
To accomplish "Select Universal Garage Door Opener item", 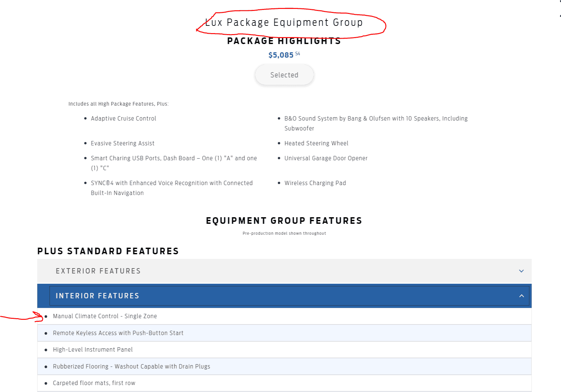I will (326, 158).
